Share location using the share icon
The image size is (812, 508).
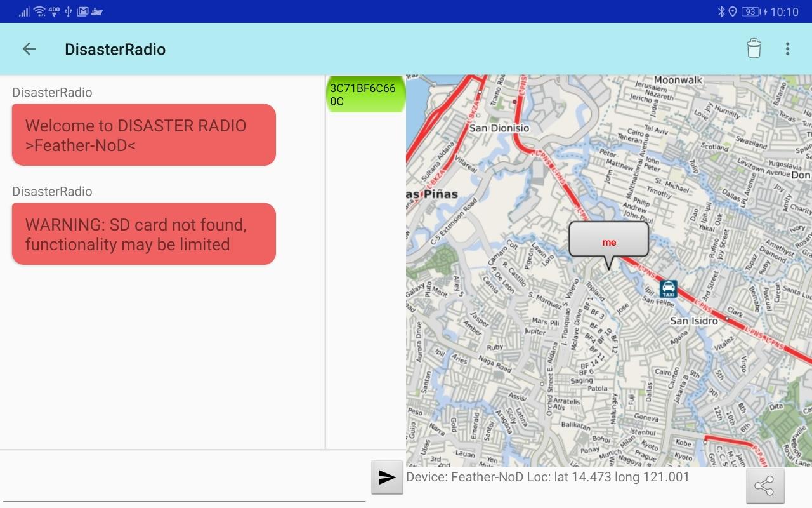coord(765,486)
